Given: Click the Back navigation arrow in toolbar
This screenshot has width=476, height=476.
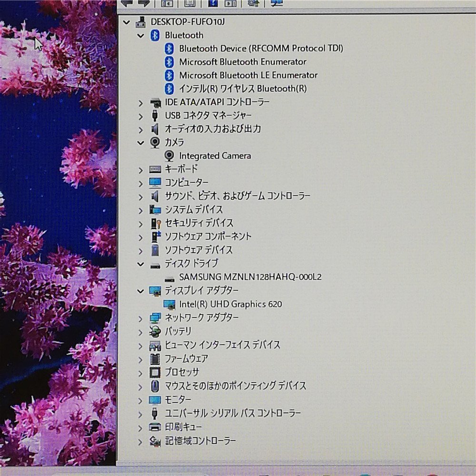Looking at the screenshot, I should coord(126,4).
